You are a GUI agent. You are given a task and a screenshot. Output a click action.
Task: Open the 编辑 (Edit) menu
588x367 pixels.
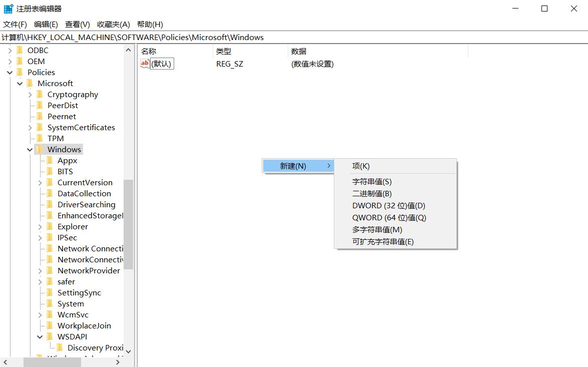tap(45, 24)
